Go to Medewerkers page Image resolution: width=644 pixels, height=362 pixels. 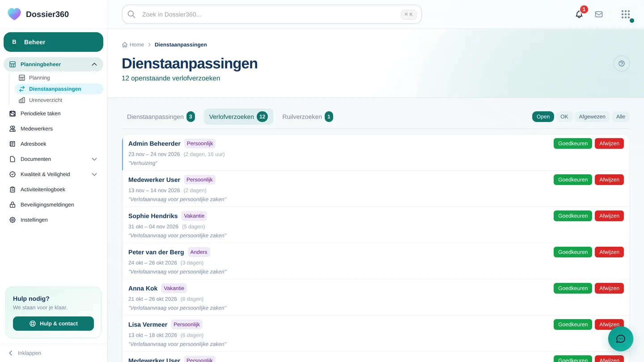53,129
